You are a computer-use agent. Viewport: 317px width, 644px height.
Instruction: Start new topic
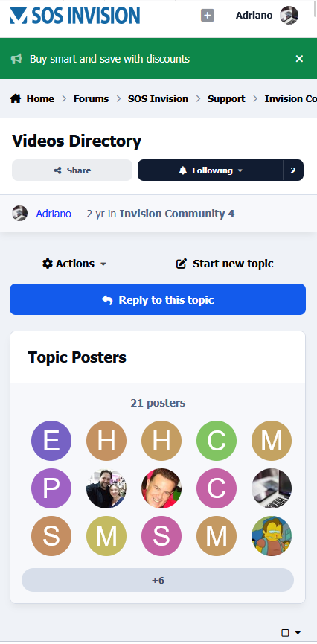225,264
